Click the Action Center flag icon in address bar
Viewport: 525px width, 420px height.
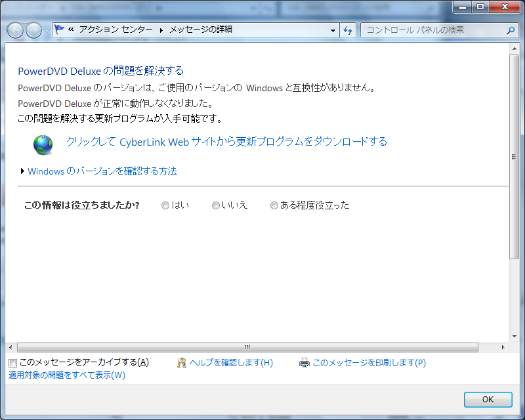pos(59,30)
